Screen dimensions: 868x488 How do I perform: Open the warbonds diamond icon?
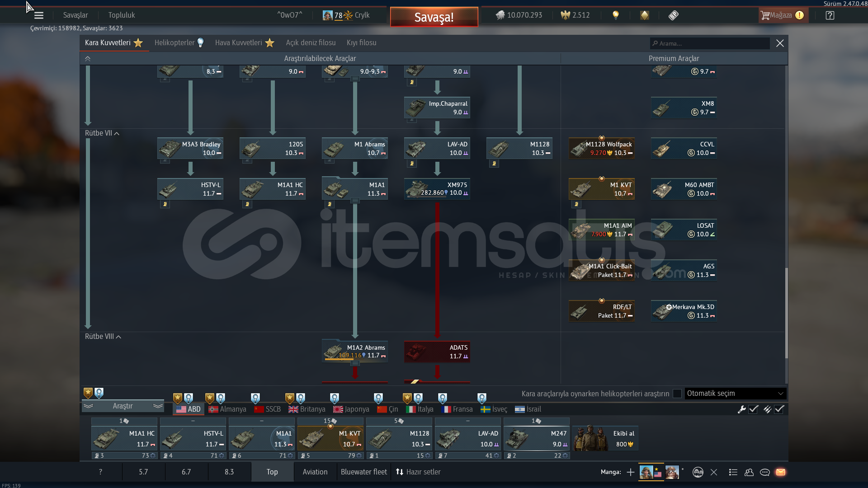pos(644,15)
